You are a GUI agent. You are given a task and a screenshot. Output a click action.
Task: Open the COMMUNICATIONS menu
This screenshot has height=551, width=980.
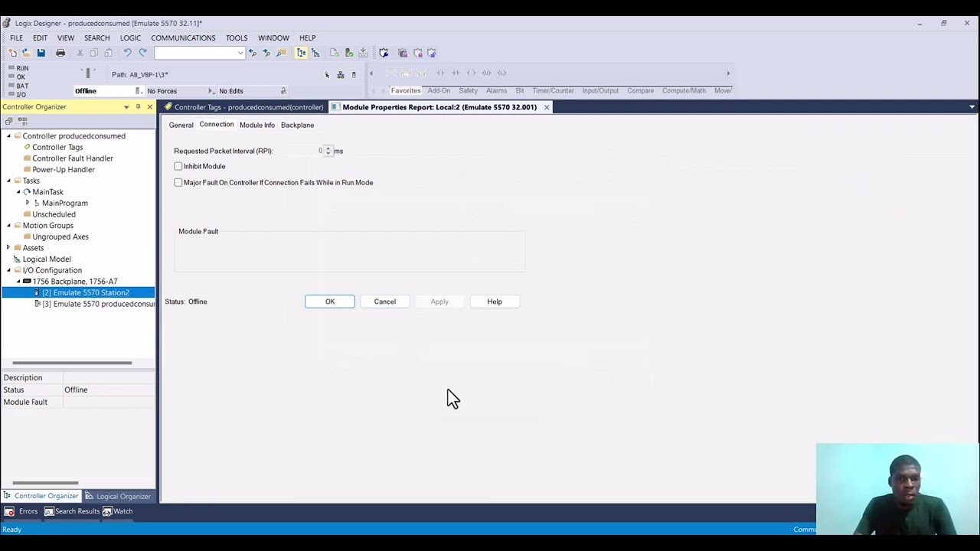tap(183, 37)
